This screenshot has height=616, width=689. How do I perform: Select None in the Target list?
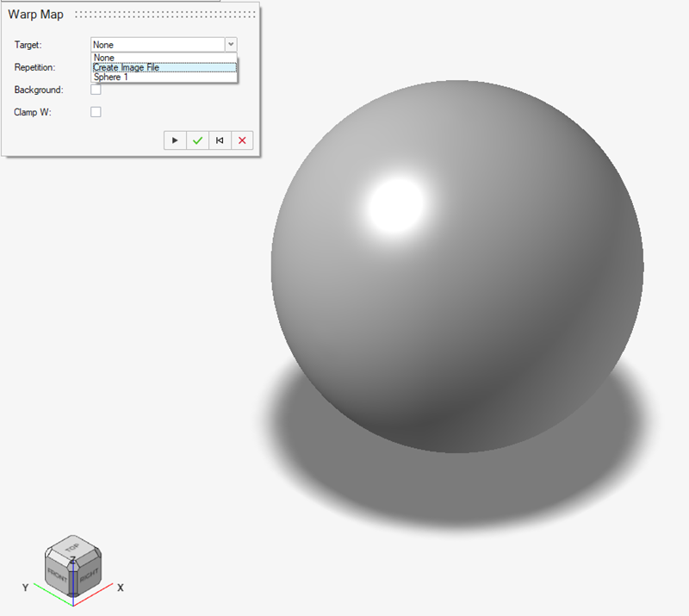coord(164,58)
